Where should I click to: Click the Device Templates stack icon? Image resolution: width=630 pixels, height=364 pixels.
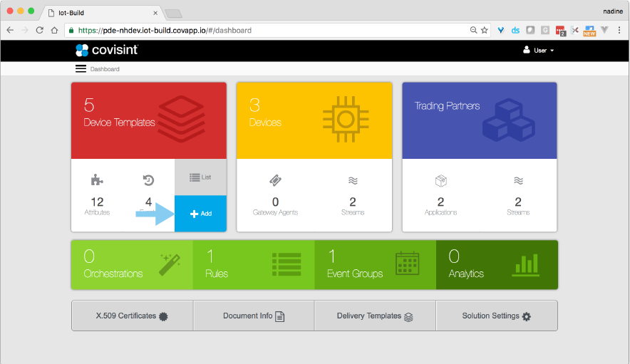[x=180, y=119]
